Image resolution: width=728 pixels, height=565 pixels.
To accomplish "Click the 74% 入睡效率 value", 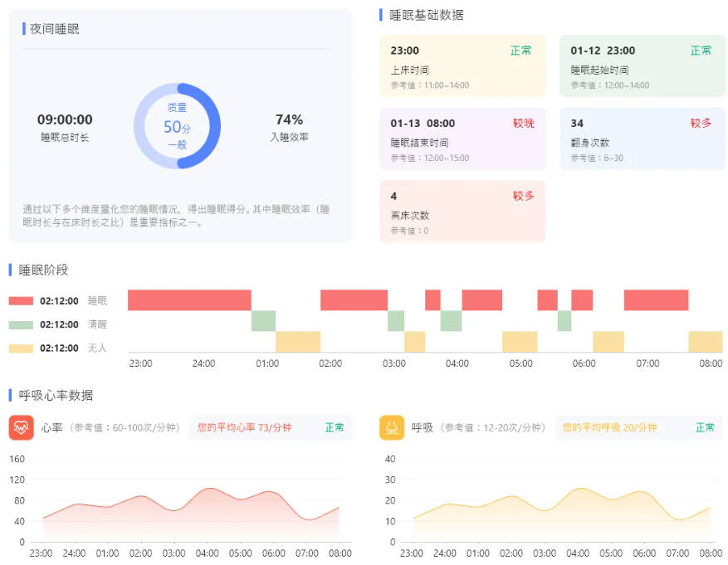I will tap(289, 119).
